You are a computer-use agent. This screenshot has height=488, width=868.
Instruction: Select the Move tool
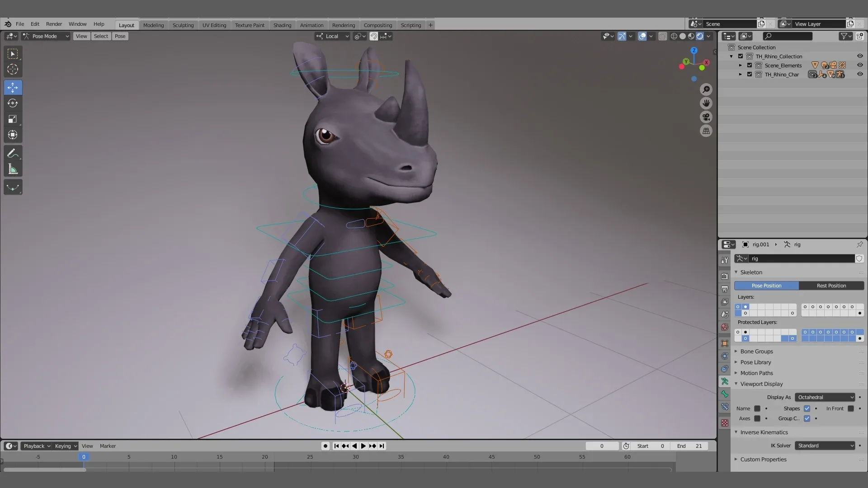[13, 87]
